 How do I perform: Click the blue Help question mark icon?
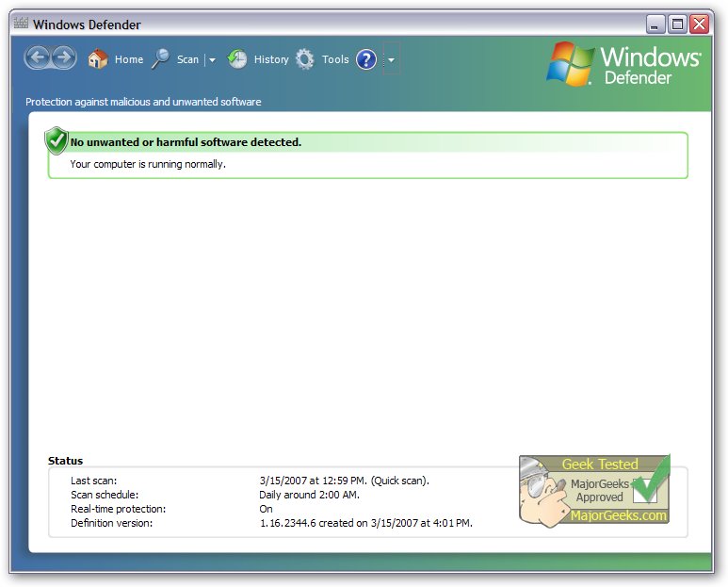[x=366, y=59]
